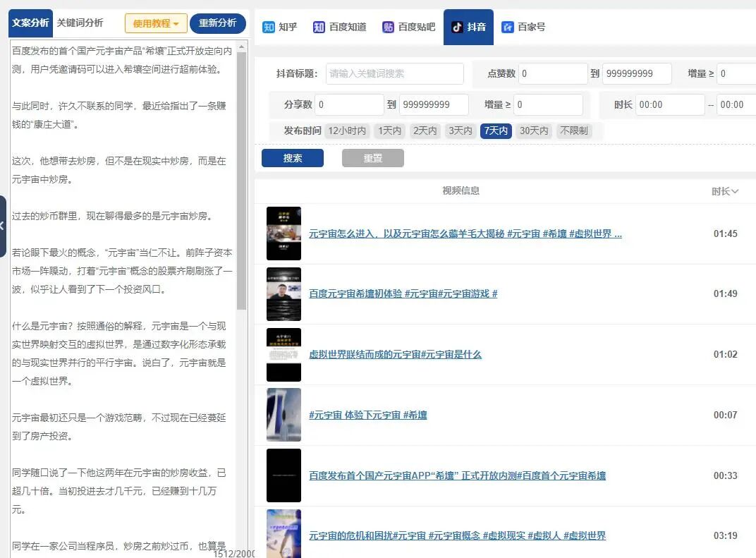Select the 不限制 publish time filter

click(x=574, y=131)
